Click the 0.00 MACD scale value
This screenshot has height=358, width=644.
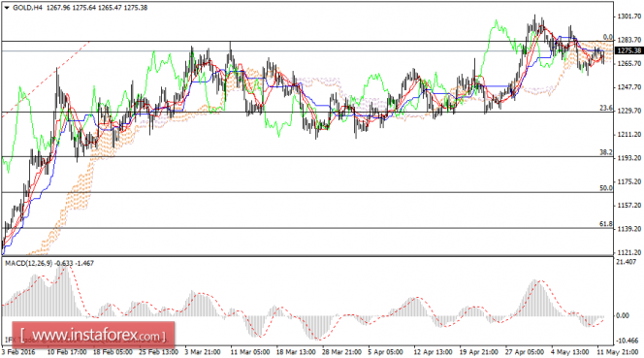[x=623, y=315]
